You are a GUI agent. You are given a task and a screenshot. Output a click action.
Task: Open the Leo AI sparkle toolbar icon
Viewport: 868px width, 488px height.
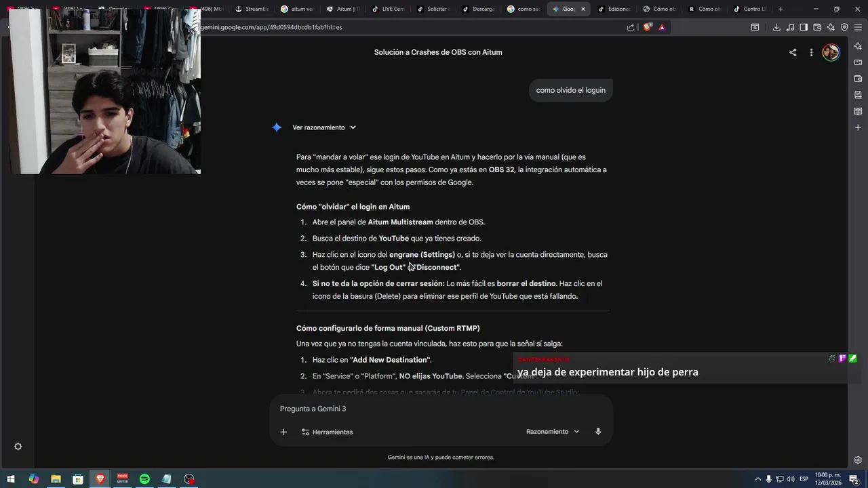[x=831, y=27]
